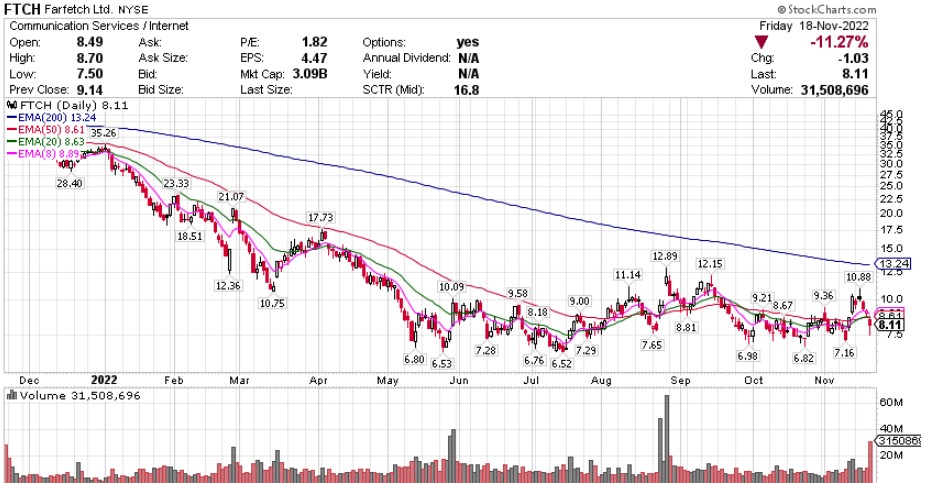925x483 pixels.
Task: Click the Annual Dividend N/A value
Action: pyautogui.click(x=468, y=58)
